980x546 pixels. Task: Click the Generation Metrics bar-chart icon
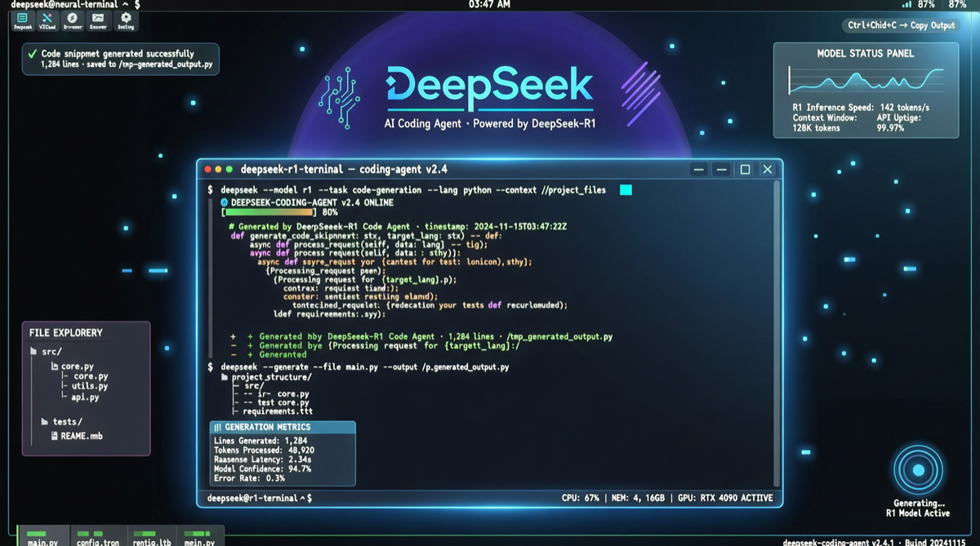click(x=218, y=428)
